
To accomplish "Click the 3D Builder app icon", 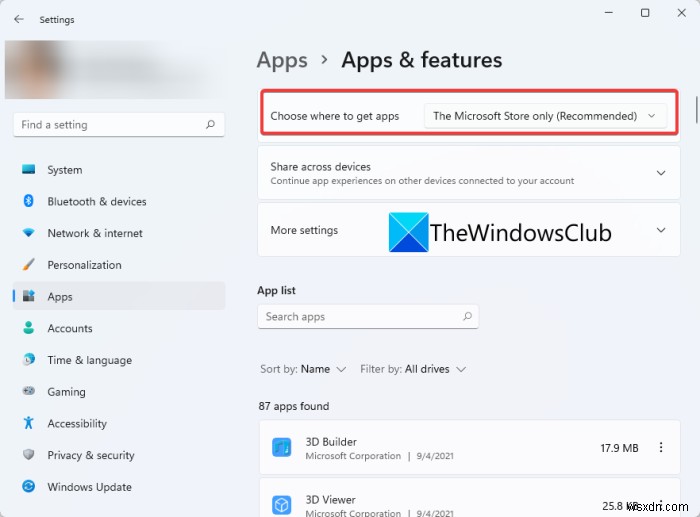I will (x=282, y=448).
